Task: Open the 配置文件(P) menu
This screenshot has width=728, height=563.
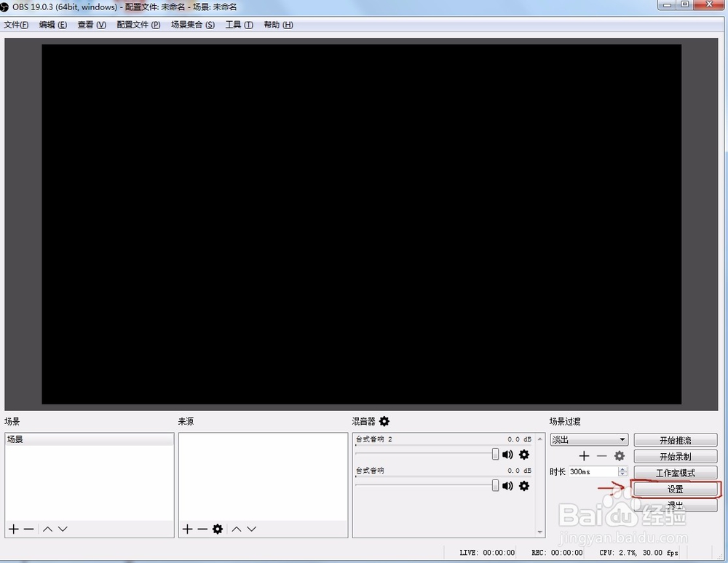Action: point(138,25)
